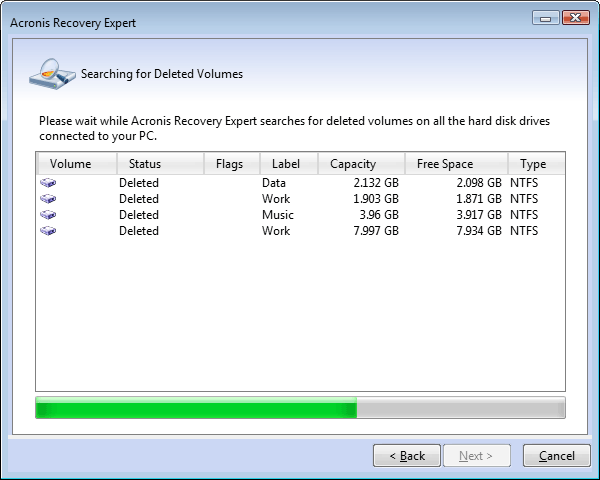Click the 1.903 GB capacity value
Screen dimensions: 600x480
376,199
